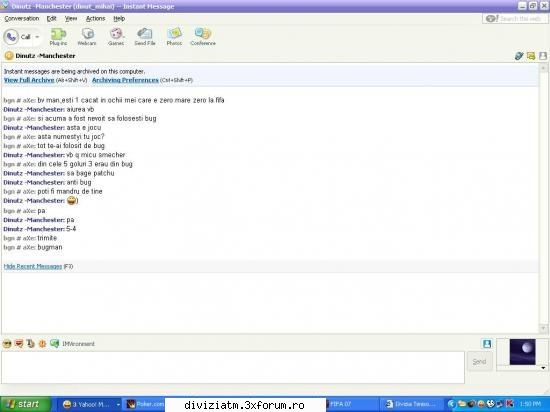Start a Conference via toolbar icon
The image size is (550, 412).
203,37
